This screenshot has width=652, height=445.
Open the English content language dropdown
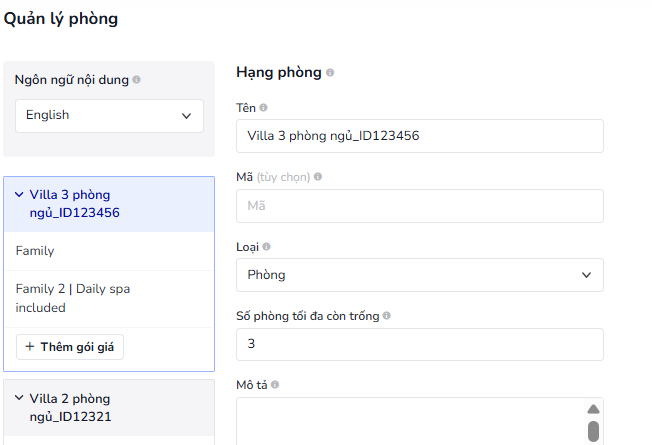tap(109, 116)
